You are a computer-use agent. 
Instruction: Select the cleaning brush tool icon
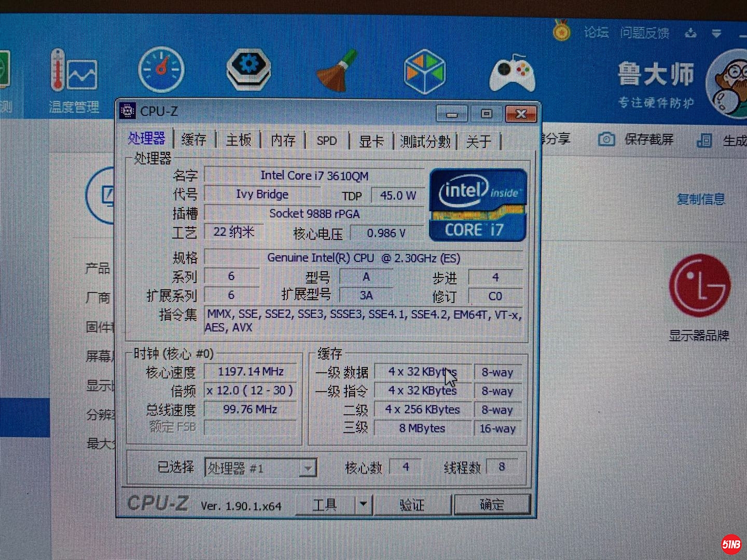coord(337,69)
